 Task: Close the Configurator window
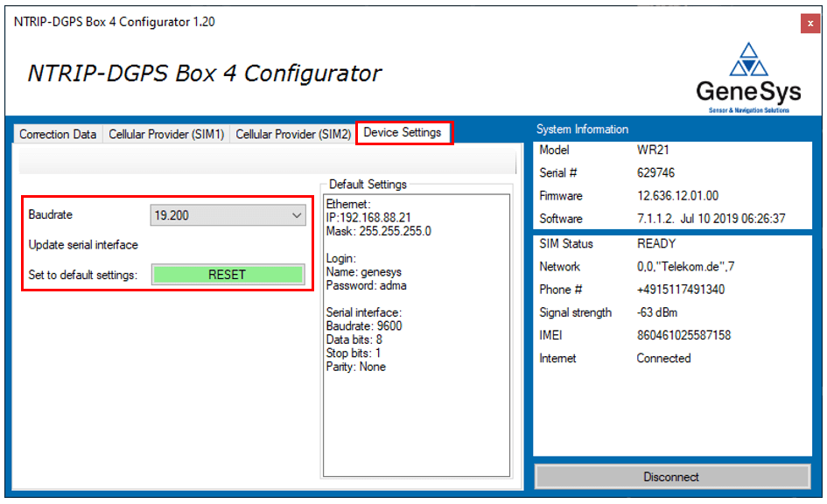tap(810, 24)
